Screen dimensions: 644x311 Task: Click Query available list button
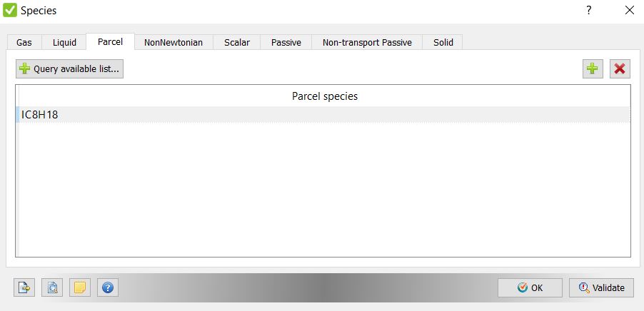pyautogui.click(x=70, y=69)
